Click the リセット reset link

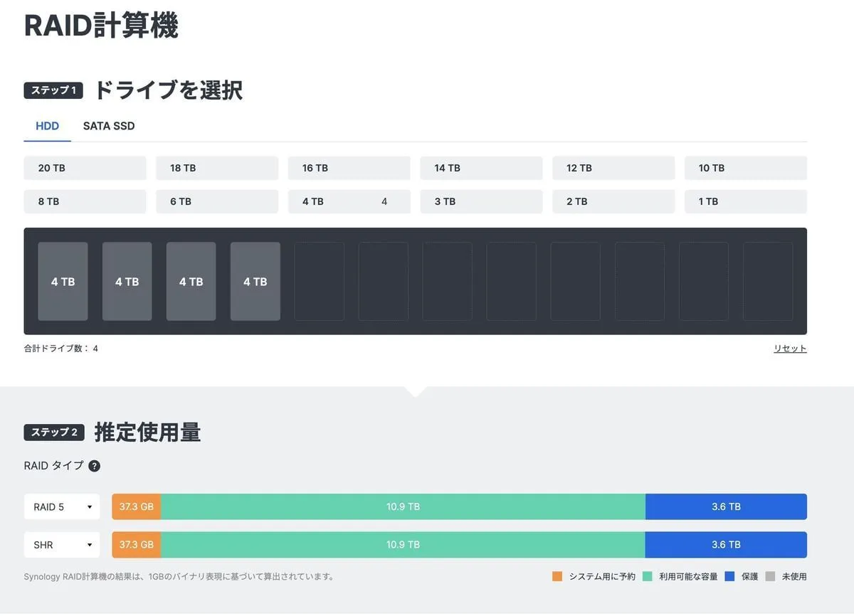click(x=790, y=349)
